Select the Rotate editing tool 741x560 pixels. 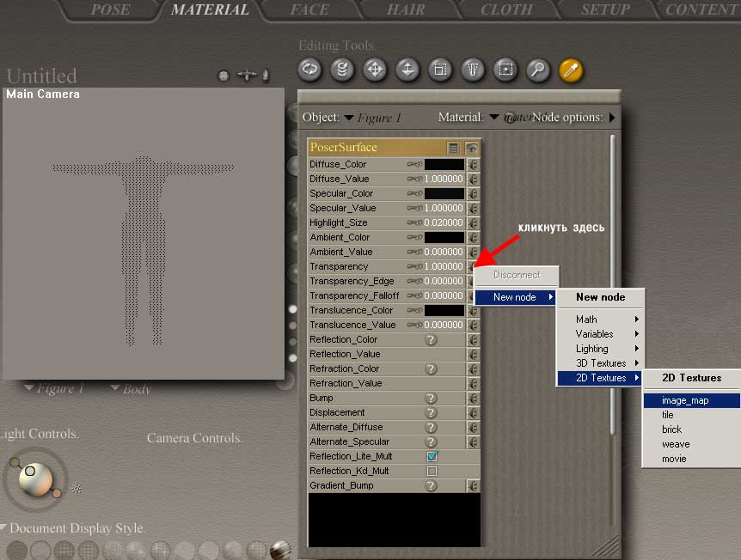(x=309, y=70)
